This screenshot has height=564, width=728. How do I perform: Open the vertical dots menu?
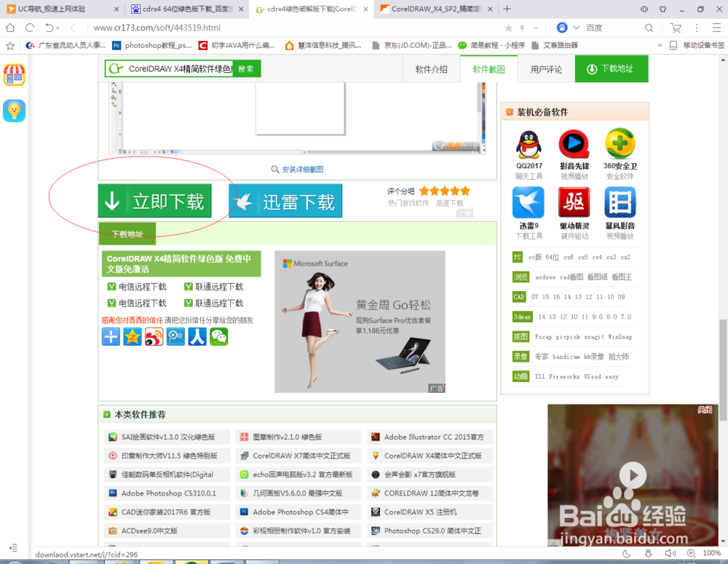click(697, 28)
